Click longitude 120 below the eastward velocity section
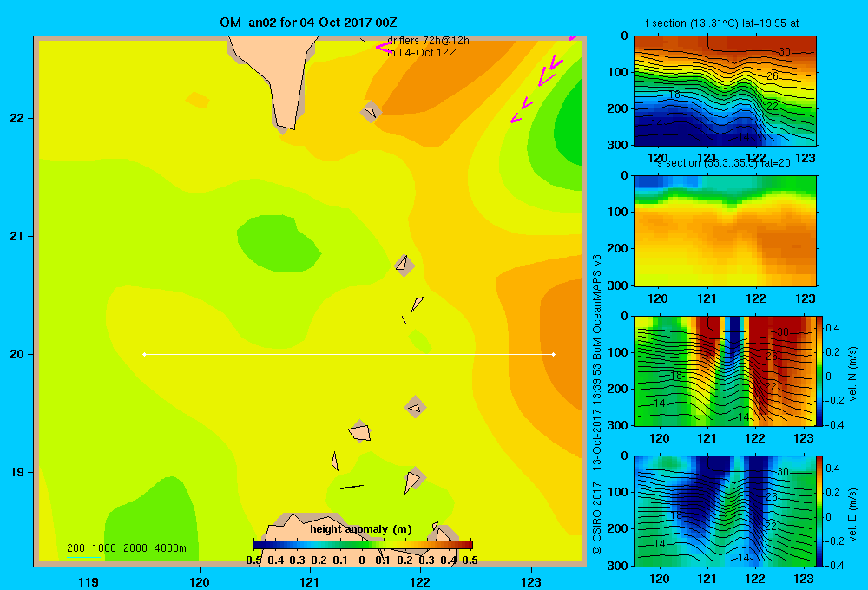This screenshot has height=590, width=868. (659, 579)
